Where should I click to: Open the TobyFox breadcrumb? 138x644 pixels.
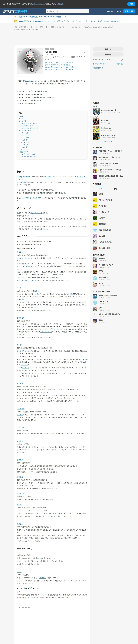point(87,27)
